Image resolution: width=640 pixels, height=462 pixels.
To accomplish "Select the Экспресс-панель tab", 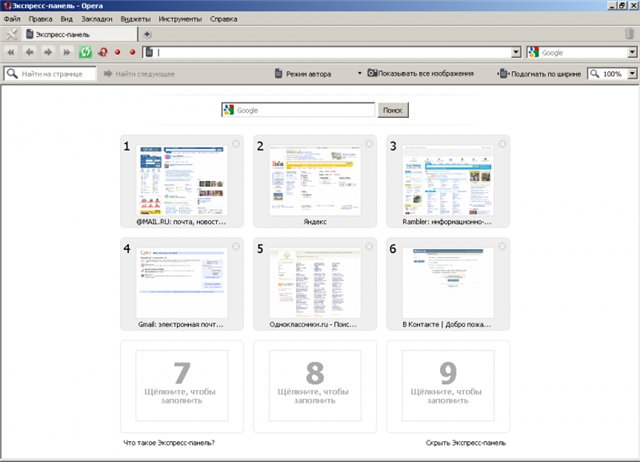I will [80, 34].
